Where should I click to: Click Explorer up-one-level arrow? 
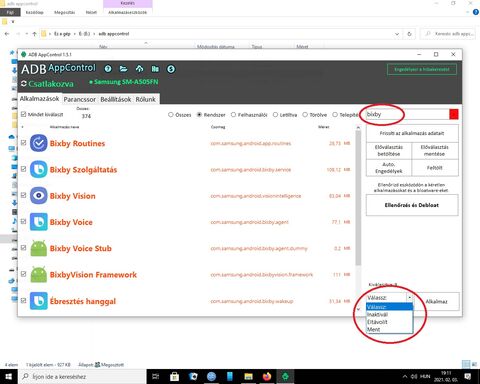tap(34, 34)
